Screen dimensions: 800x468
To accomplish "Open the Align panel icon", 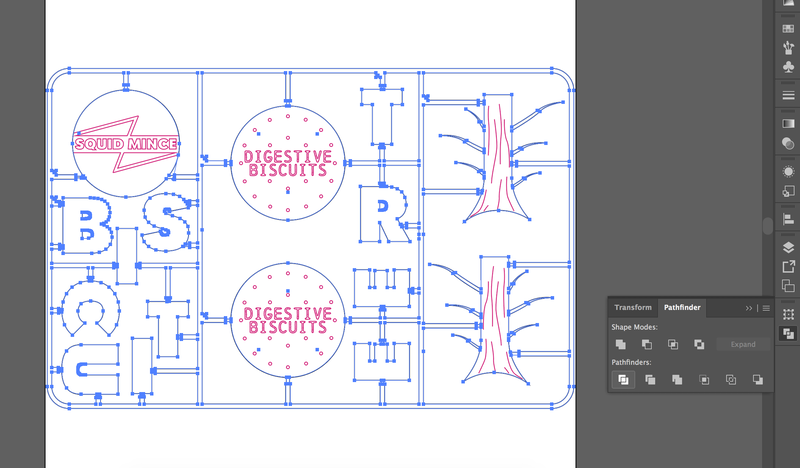I will 788,219.
